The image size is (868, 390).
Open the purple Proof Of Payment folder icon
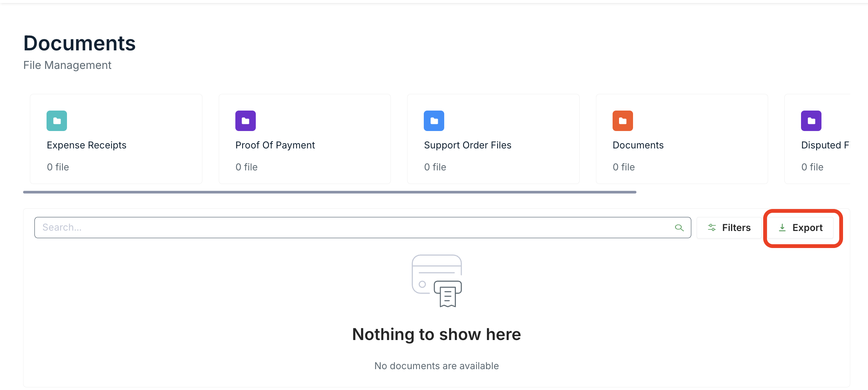tap(245, 121)
